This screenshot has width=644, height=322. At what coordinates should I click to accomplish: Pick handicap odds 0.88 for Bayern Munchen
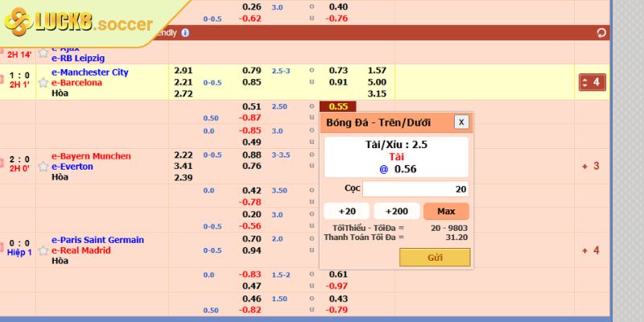pos(252,155)
